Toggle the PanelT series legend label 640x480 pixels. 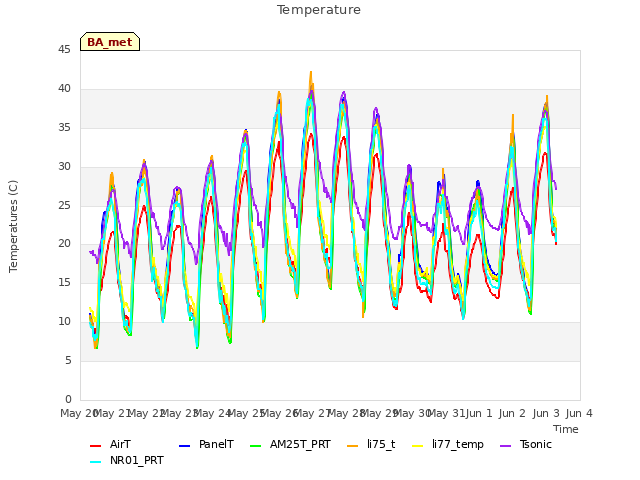click(216, 444)
